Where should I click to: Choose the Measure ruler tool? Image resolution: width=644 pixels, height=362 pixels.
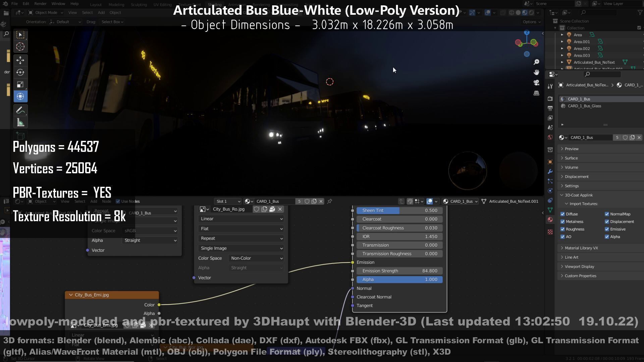point(20,122)
